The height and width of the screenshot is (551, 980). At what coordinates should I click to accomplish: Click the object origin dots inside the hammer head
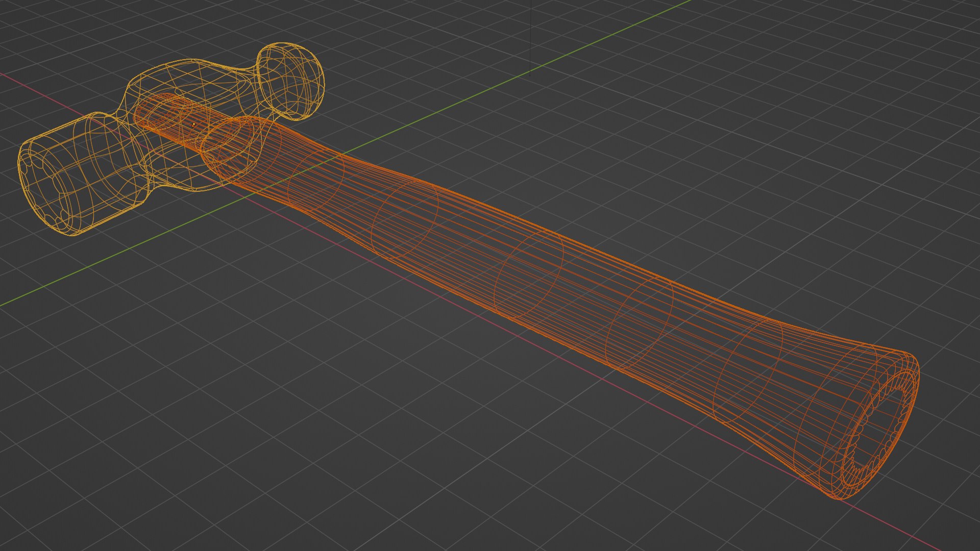193,124
